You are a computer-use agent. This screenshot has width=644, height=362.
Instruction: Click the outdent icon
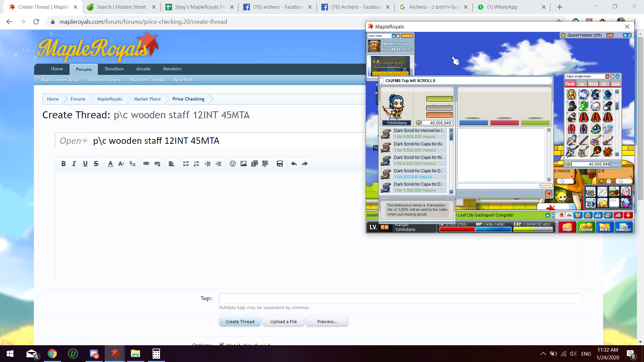208,164
